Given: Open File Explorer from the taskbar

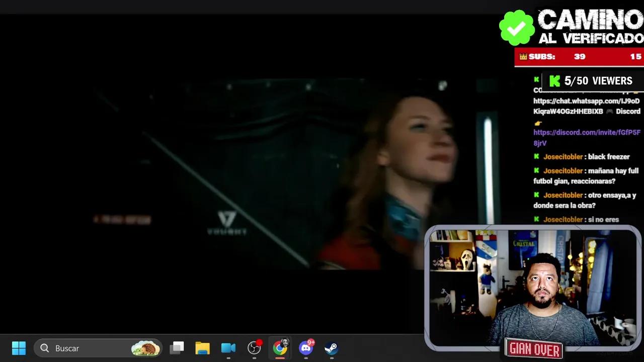Looking at the screenshot, I should pyautogui.click(x=202, y=348).
